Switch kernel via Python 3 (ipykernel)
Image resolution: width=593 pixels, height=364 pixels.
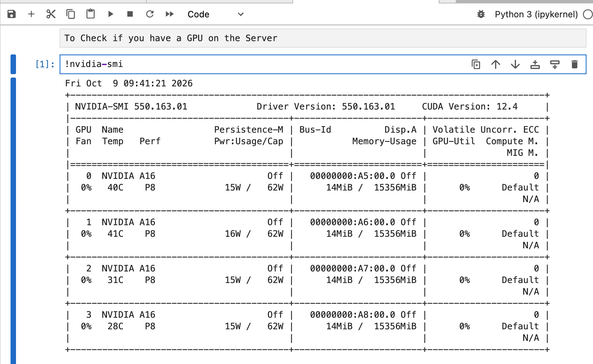coord(536,14)
